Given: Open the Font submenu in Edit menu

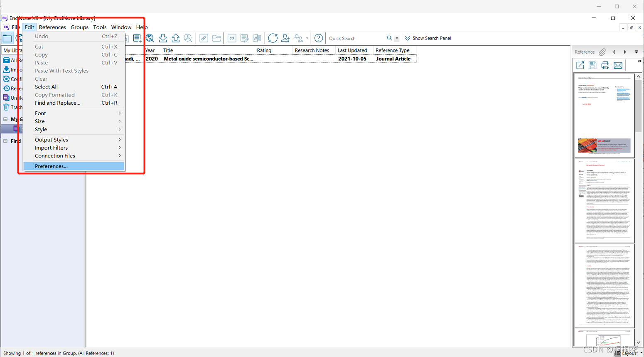Looking at the screenshot, I should pyautogui.click(x=40, y=113).
